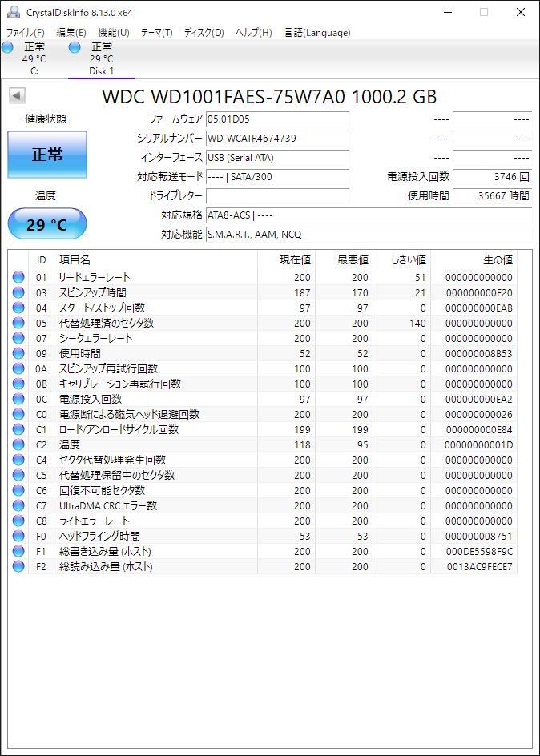Click the 正常 health status button

tap(47, 155)
